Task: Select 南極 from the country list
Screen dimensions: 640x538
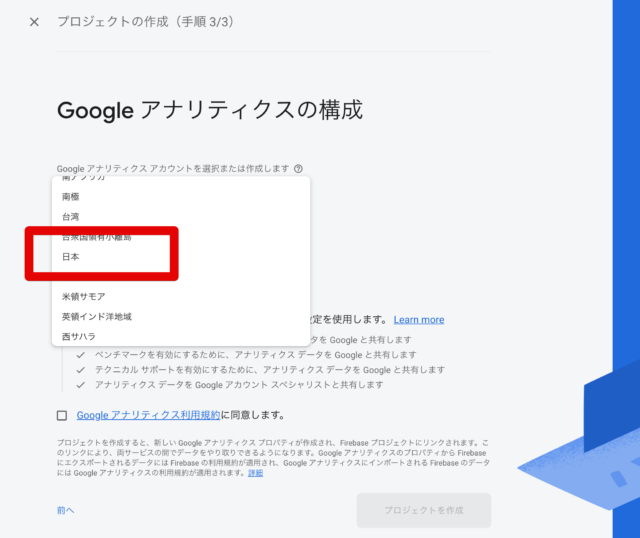Action: click(x=181, y=197)
